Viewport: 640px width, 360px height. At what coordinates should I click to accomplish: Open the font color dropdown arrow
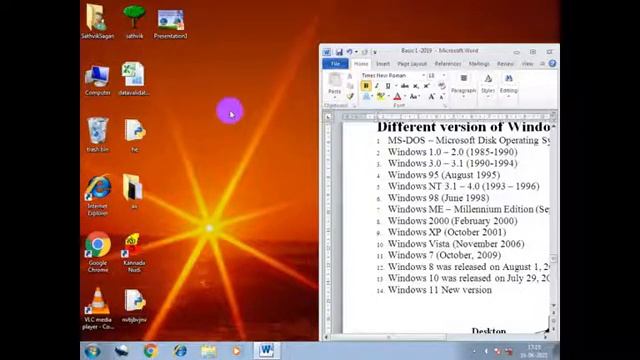(404, 97)
